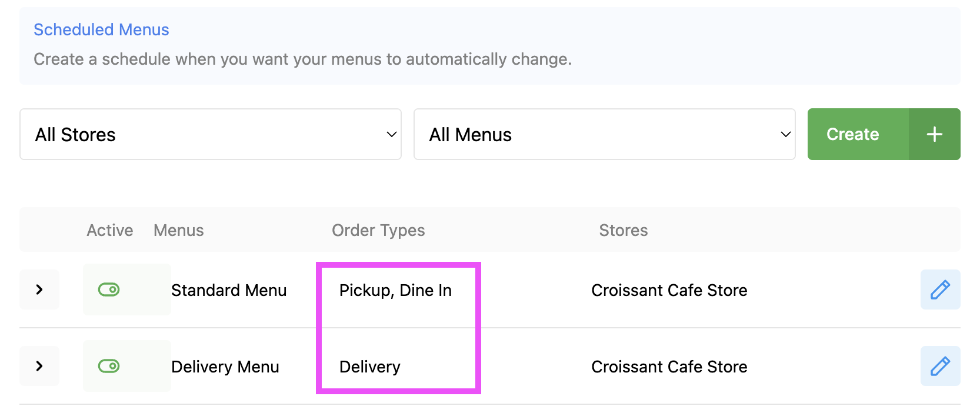Click Croissant Cafe Store in Standard Menu row
Screen dimensions: 980x406
[669, 290]
